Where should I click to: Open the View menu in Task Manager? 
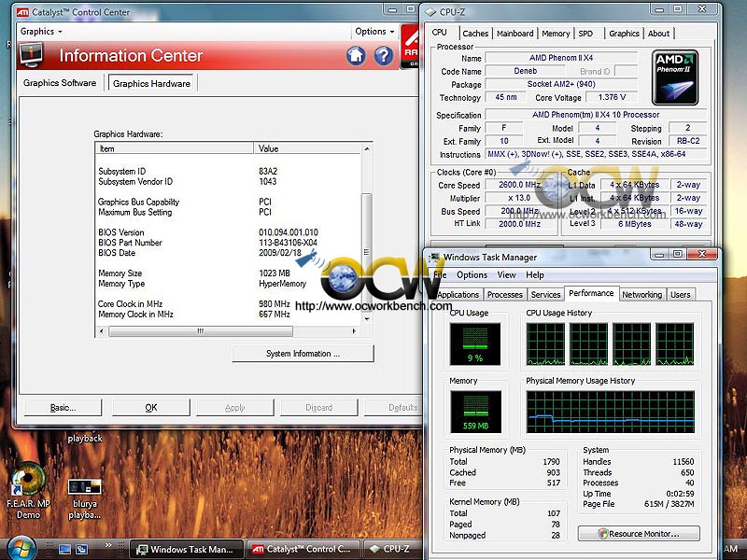(x=506, y=274)
